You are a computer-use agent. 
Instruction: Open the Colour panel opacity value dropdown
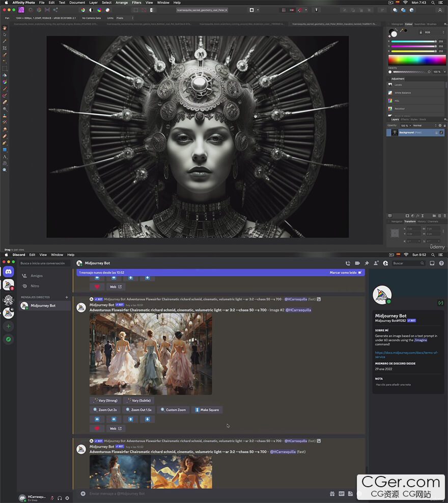coord(445,72)
